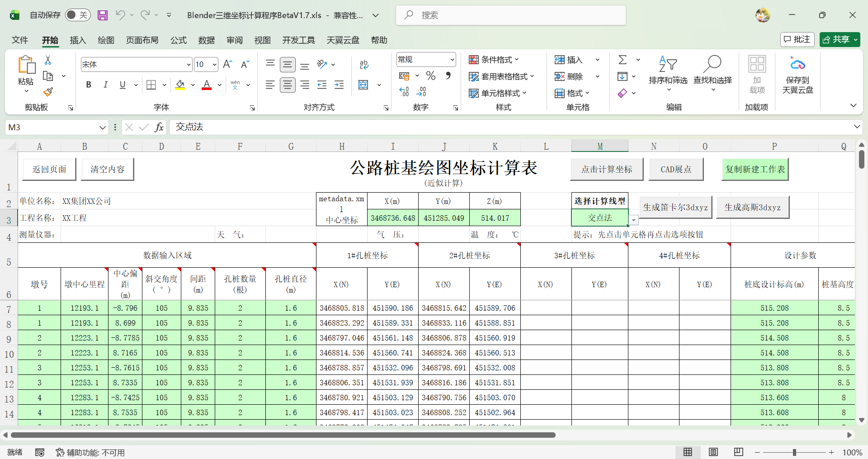Viewport: 868px width, 459px height.
Task: Open the 公式 ribbon tab
Action: (x=178, y=40)
